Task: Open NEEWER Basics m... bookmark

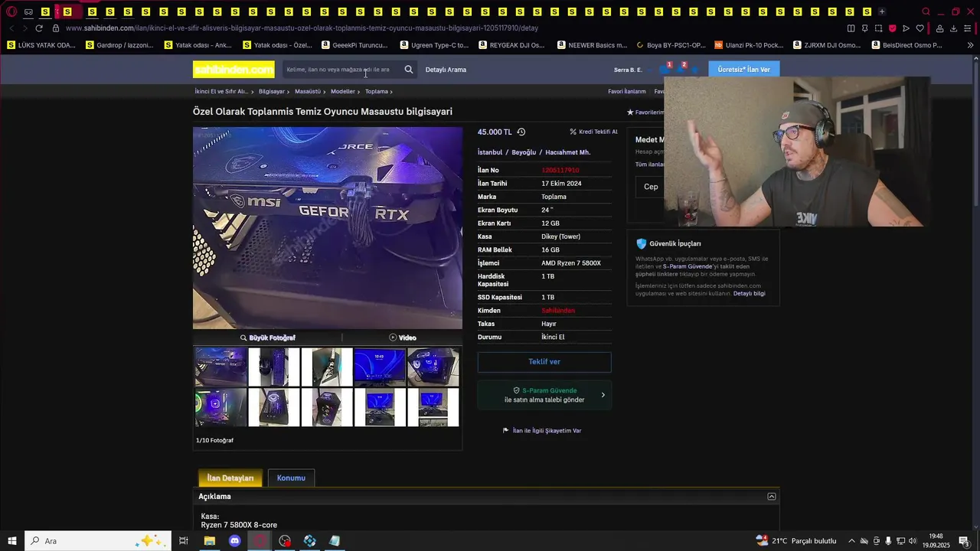Action: click(591, 45)
